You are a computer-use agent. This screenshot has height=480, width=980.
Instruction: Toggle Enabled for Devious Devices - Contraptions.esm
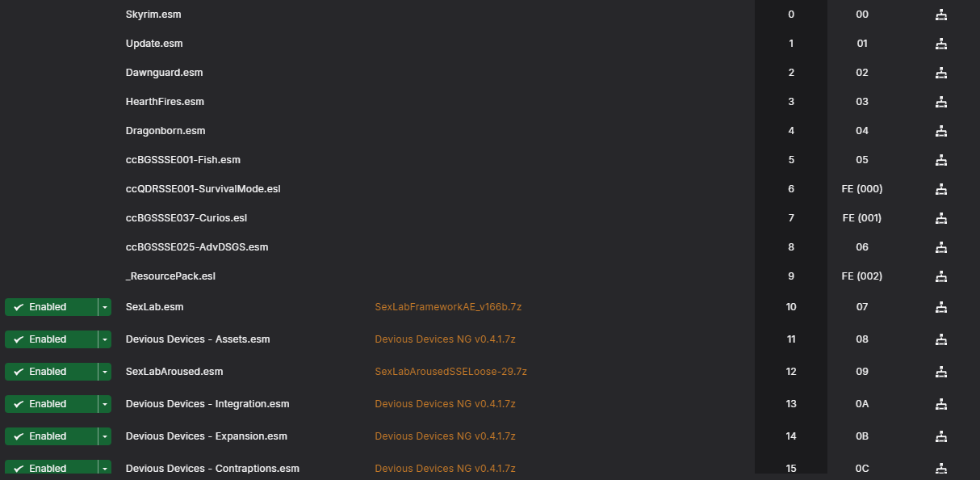51,469
